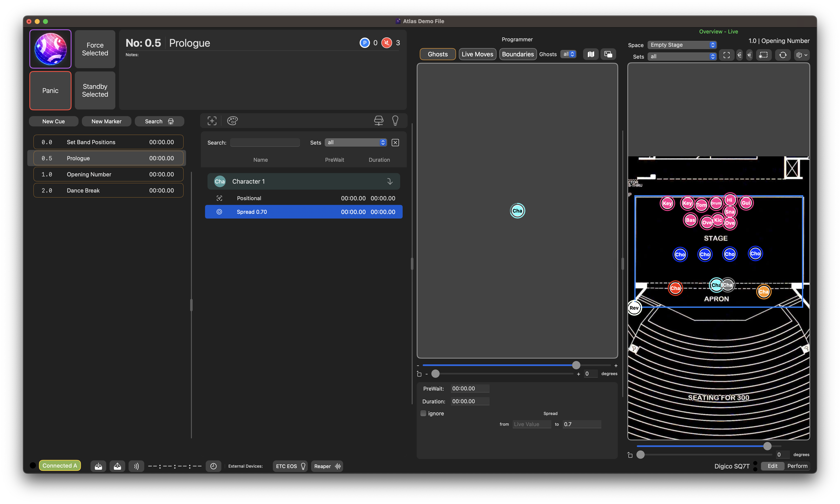The width and height of the screenshot is (840, 504).
Task: Switch to Perform mode
Action: tap(797, 466)
